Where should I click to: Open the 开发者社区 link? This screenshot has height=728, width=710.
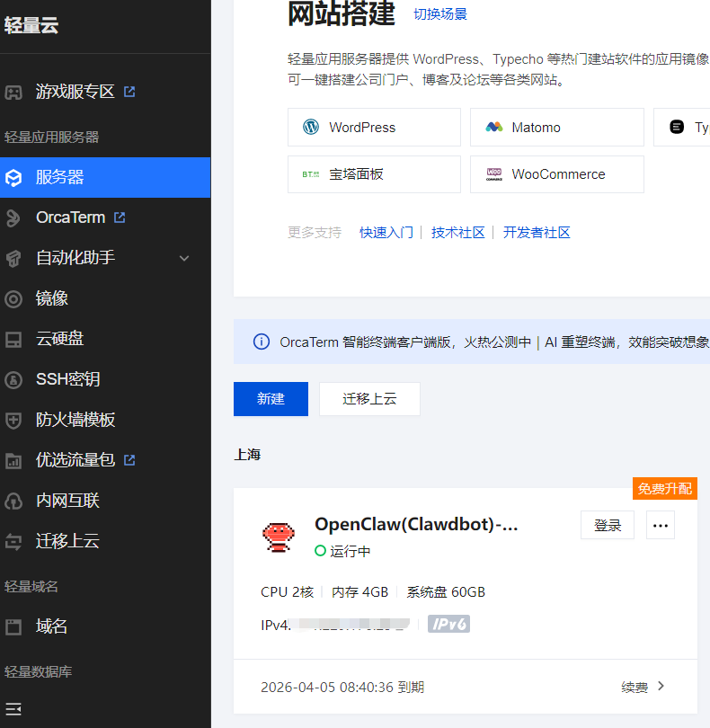tap(537, 232)
